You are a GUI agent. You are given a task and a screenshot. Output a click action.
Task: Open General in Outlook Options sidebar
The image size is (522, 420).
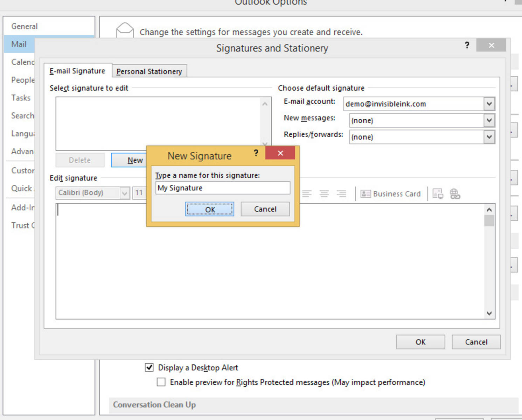pyautogui.click(x=25, y=26)
